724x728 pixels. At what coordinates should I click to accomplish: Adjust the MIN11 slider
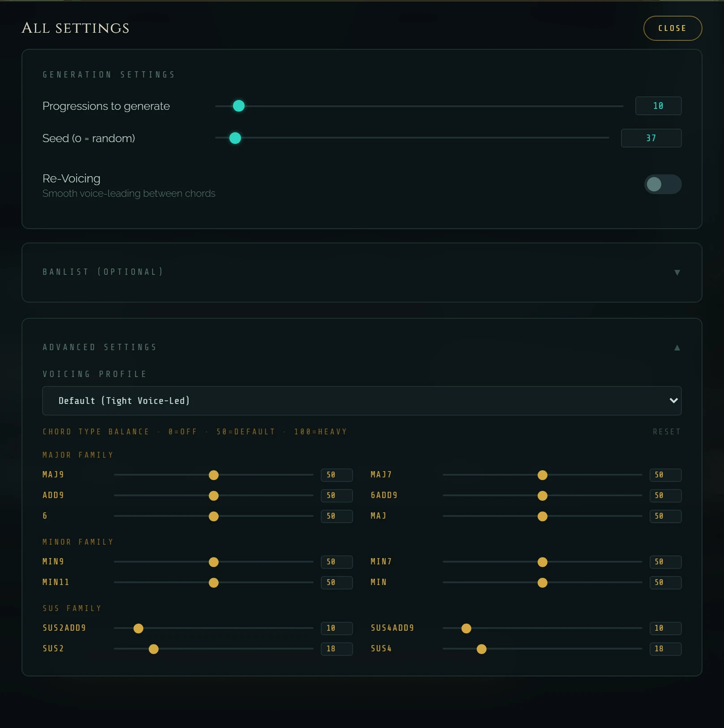point(214,583)
